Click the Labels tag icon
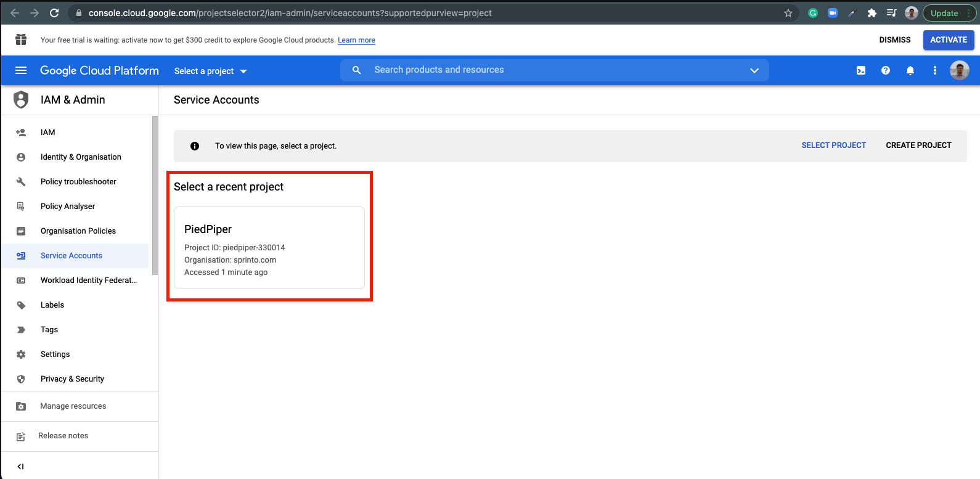Image resolution: width=980 pixels, height=479 pixels. point(21,305)
